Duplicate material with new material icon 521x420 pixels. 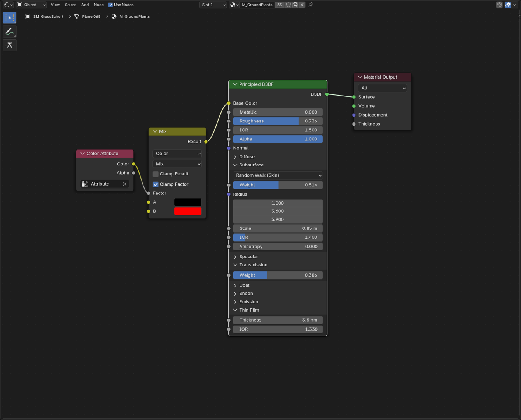point(295,5)
